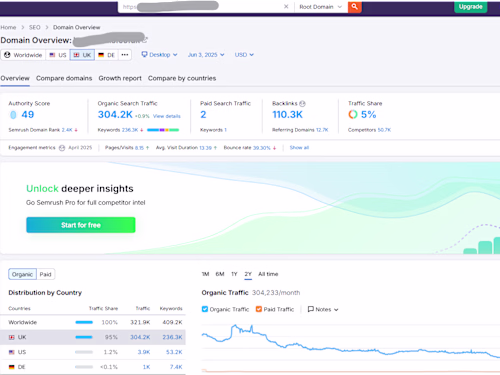The image size is (500, 375).
Task: Set chart range to 2Y
Action: tap(248, 274)
